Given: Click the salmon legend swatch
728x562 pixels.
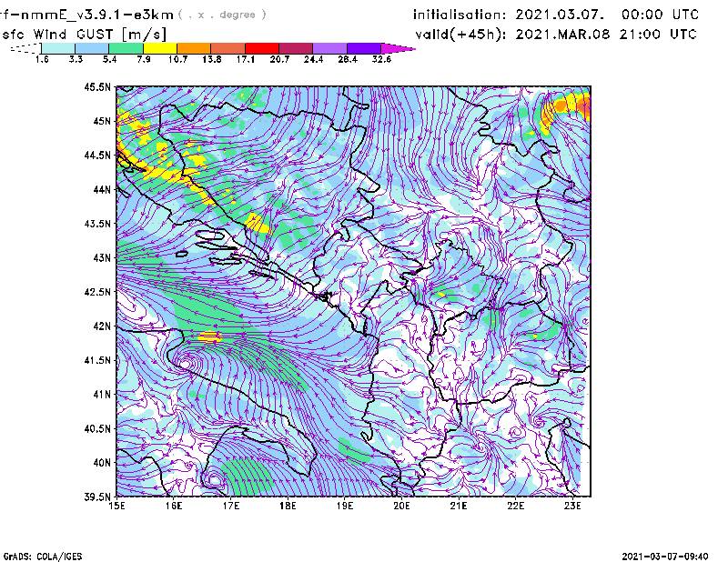Looking at the screenshot, I should click(228, 48).
